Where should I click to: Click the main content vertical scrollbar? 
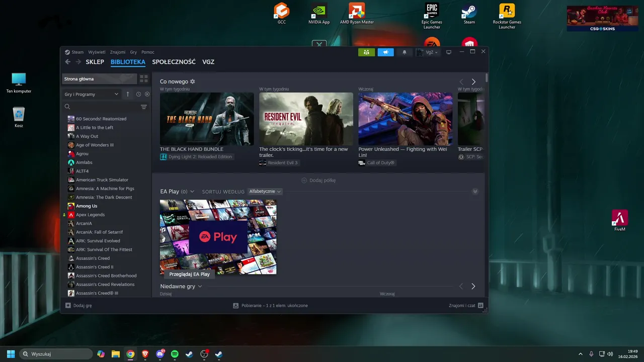tap(487, 78)
